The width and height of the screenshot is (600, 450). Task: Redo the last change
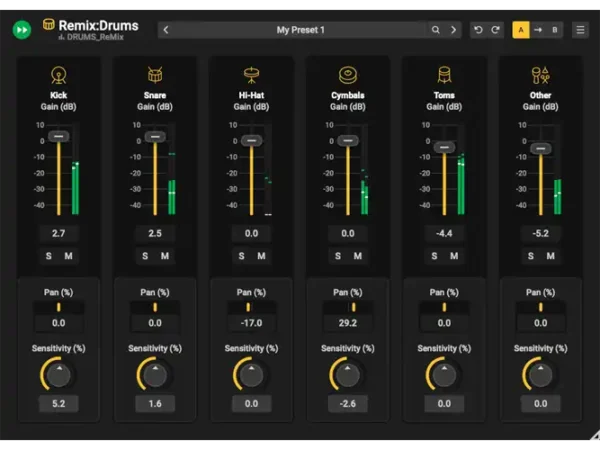point(495,30)
